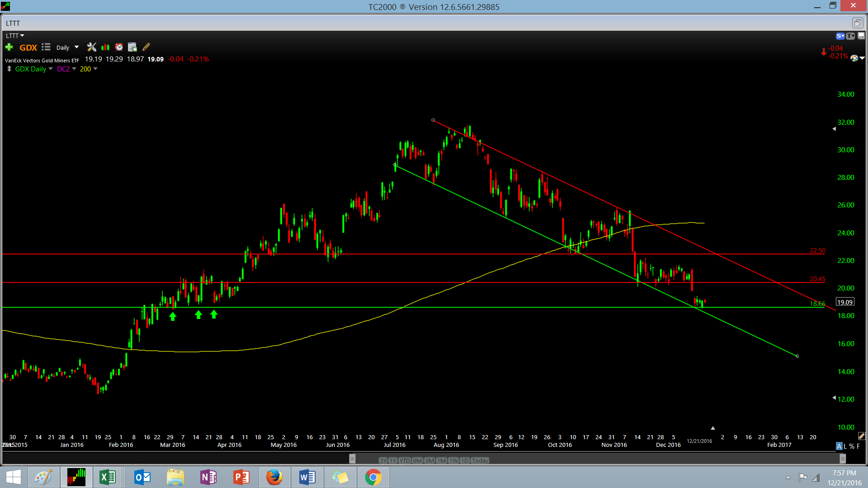This screenshot has width=868, height=488.
Task: Expand the GDX Daily plot dropdown
Action: click(x=51, y=69)
